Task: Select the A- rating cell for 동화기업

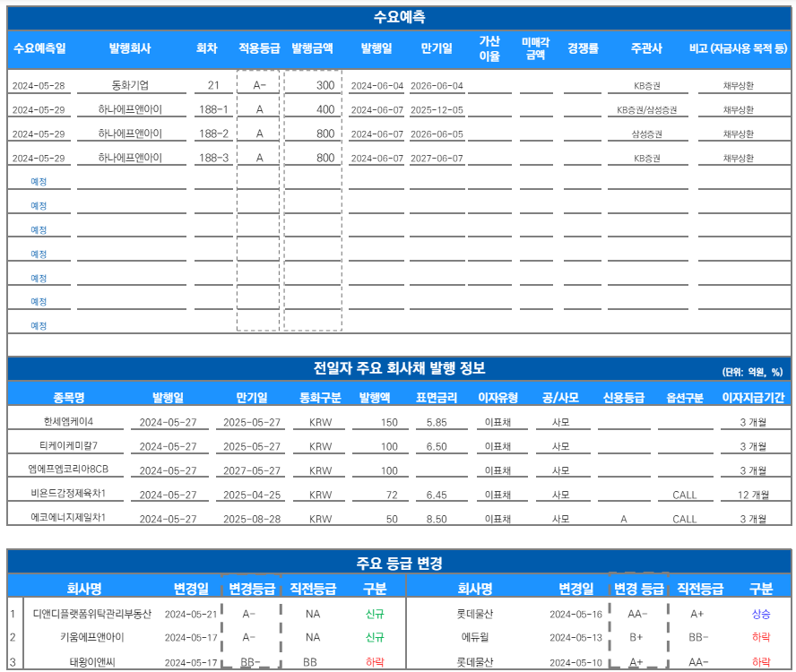Action: click(x=260, y=85)
